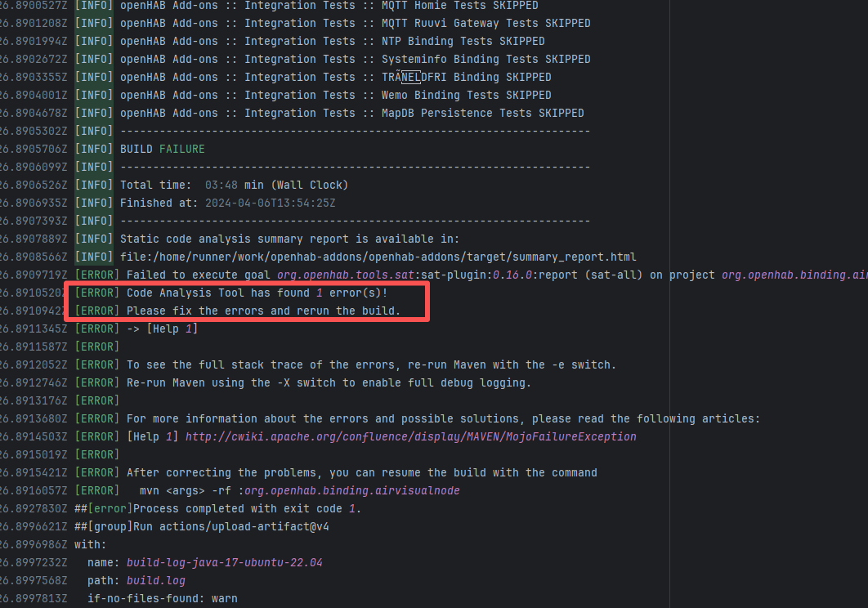
Task: Click 'Please fix the errors and rerun' line
Action: coord(263,311)
